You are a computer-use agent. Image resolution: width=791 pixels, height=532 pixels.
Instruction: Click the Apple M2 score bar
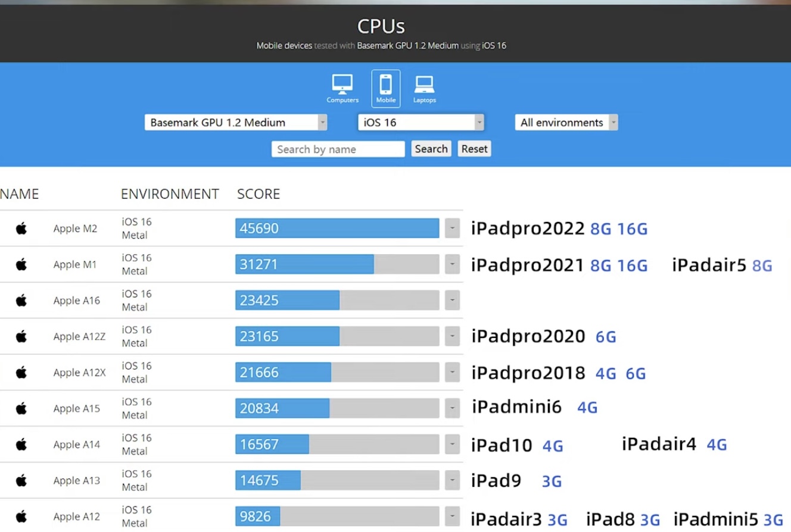click(x=337, y=229)
